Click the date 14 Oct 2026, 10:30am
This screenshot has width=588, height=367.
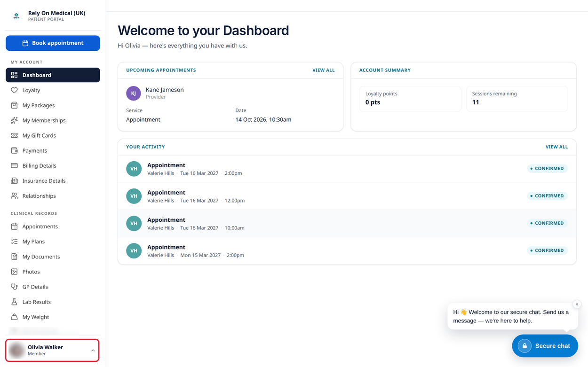point(263,120)
